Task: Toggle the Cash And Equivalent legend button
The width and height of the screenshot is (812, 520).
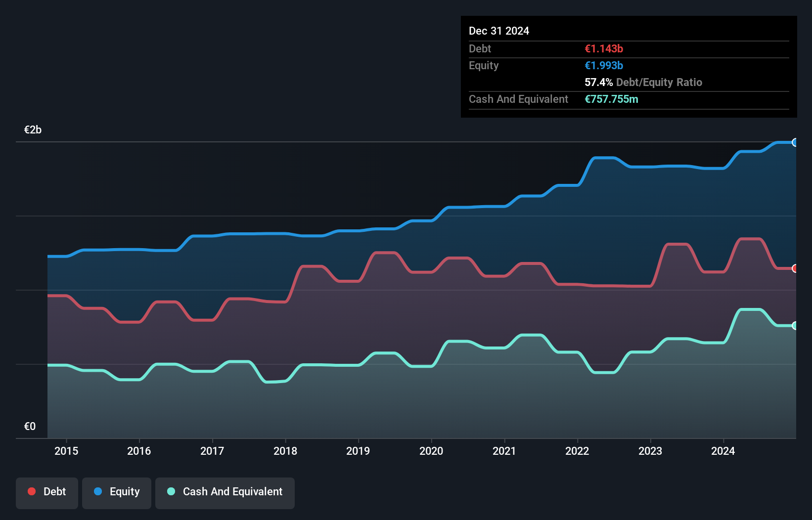Action: 225,493
